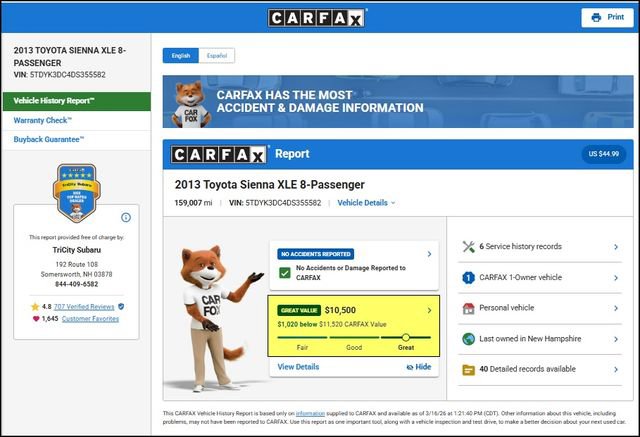Click the CARFAX logo in header

tap(318, 17)
